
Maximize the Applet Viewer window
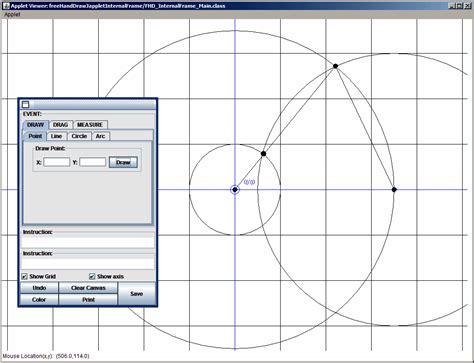459,6
